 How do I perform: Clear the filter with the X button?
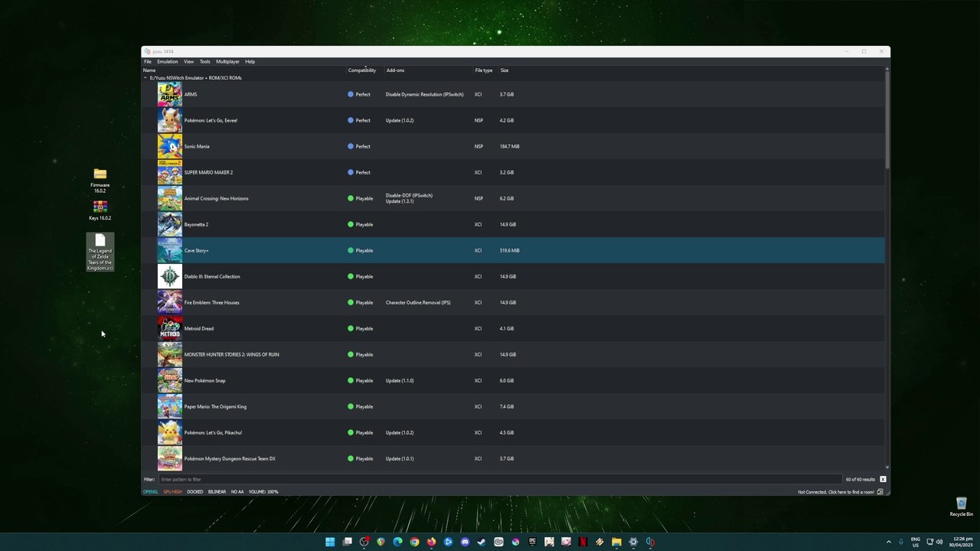[x=883, y=480]
